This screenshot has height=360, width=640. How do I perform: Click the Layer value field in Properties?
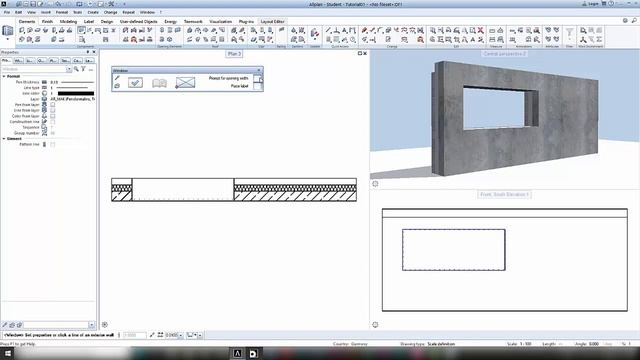tap(72, 99)
